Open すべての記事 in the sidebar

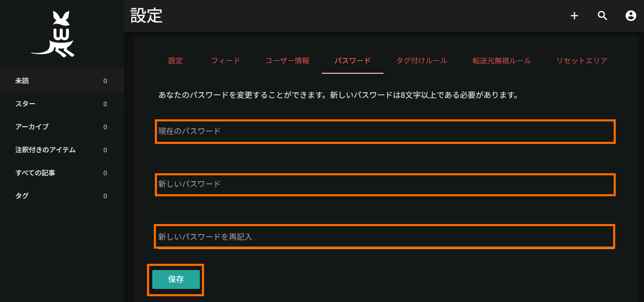62,173
